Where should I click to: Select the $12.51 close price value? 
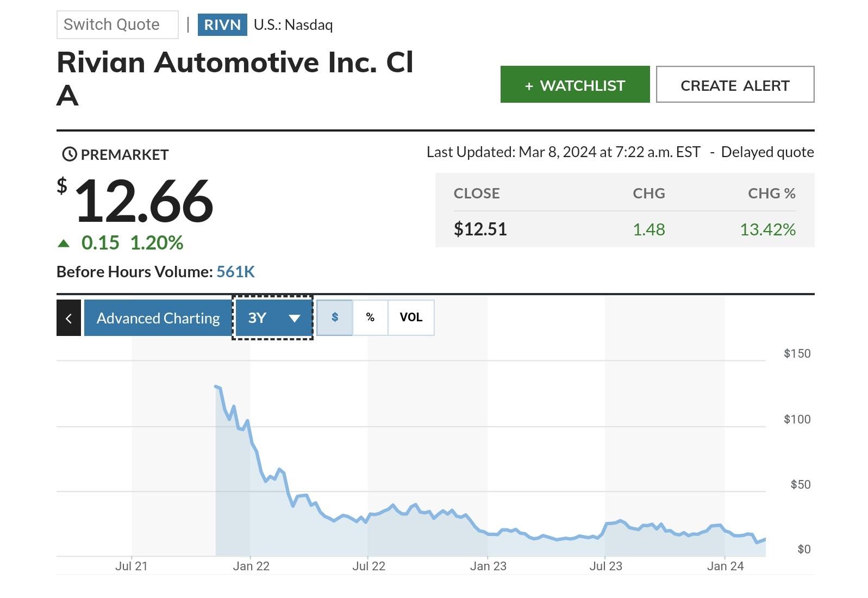click(x=480, y=229)
